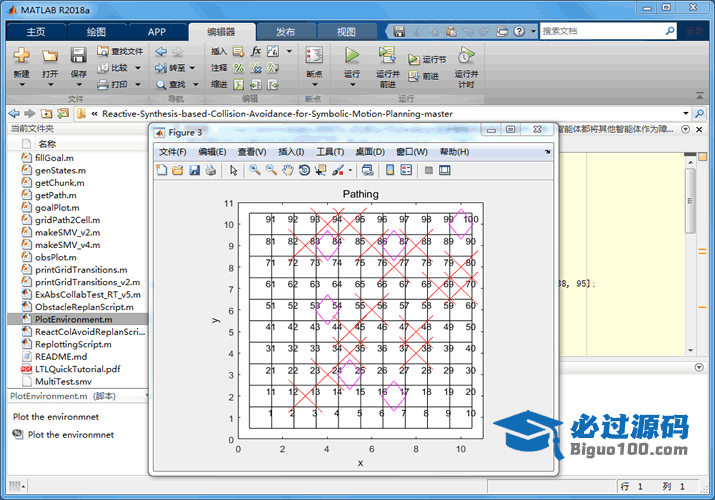
Task: Click the insert legend icon in Figure 3
Action: (406, 170)
